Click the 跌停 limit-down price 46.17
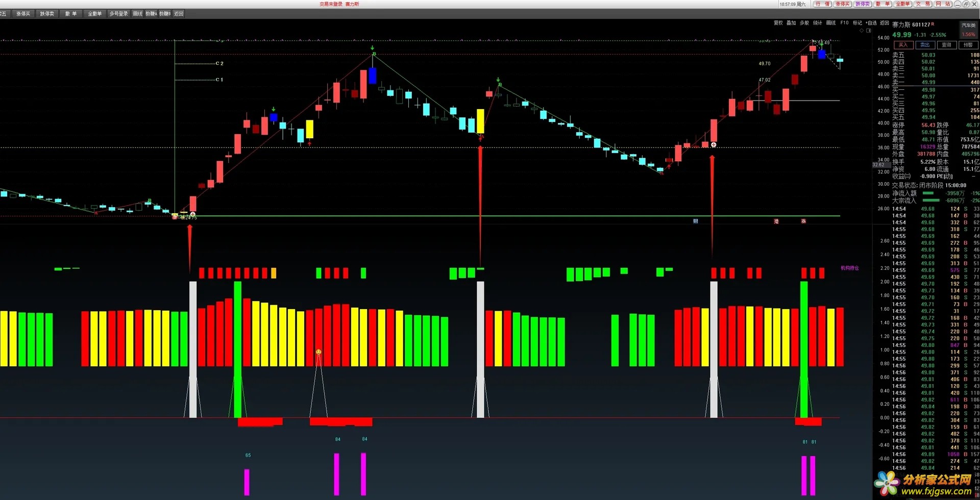Viewport: 980px width, 500px height. click(x=972, y=125)
